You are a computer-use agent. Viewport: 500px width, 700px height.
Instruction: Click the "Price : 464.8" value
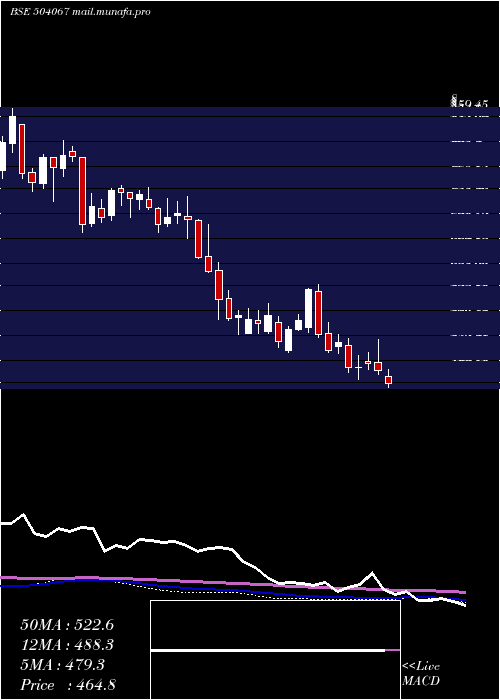[68, 685]
